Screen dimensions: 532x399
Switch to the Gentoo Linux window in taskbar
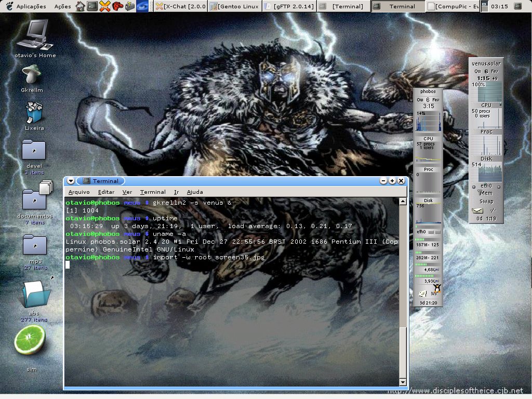click(x=235, y=6)
